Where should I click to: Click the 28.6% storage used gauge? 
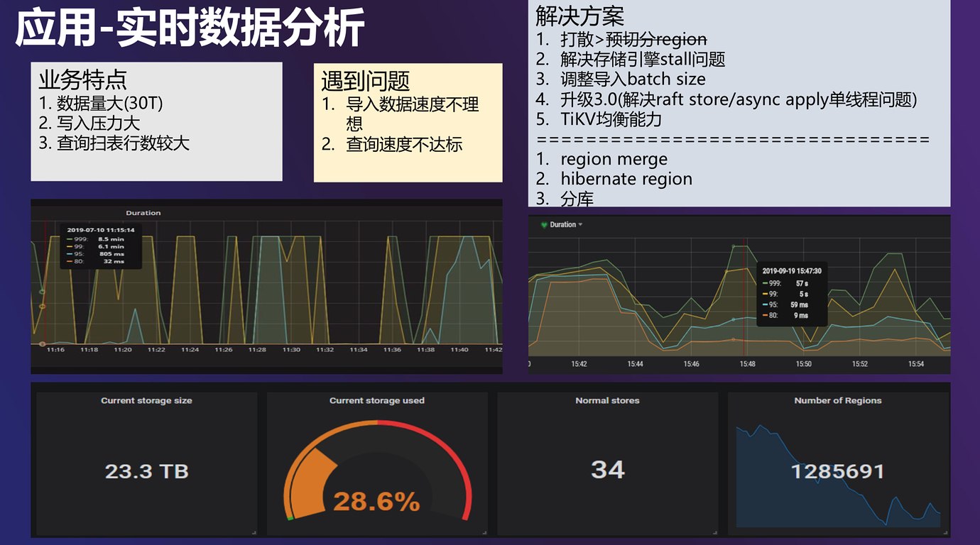[x=376, y=470]
